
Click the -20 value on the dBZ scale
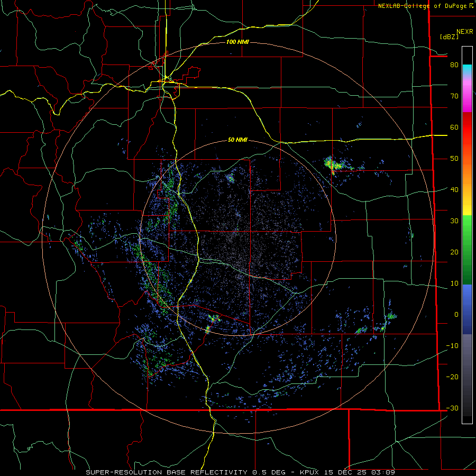click(x=452, y=377)
